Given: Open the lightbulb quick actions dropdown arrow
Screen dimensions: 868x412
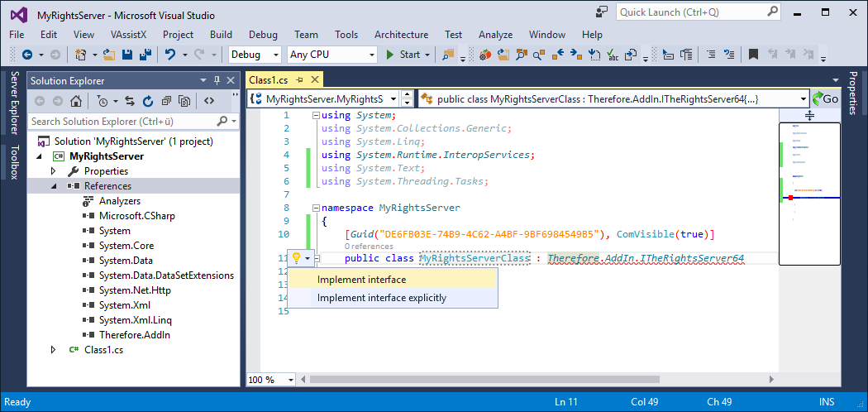Looking at the screenshot, I should 308,258.
